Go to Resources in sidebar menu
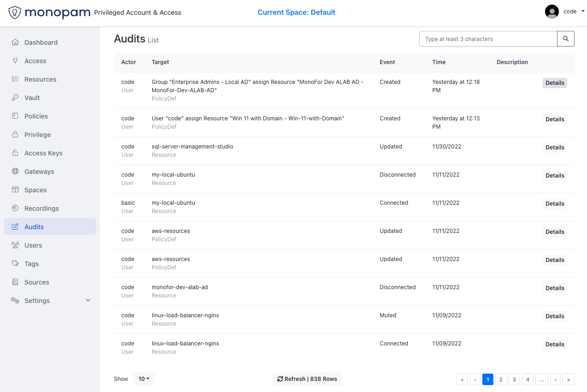Image resolution: width=587 pixels, height=392 pixels. point(40,79)
